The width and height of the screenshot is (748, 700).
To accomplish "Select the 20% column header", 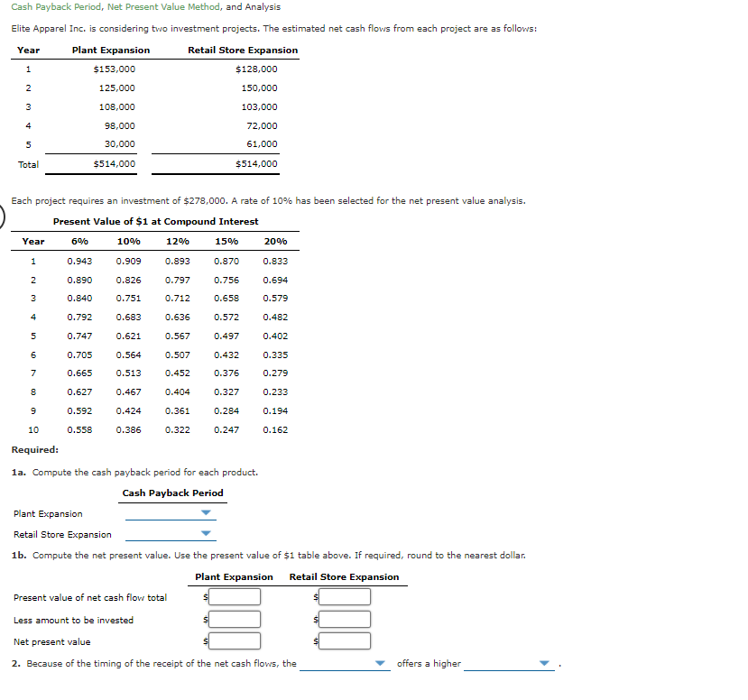I will click(274, 241).
